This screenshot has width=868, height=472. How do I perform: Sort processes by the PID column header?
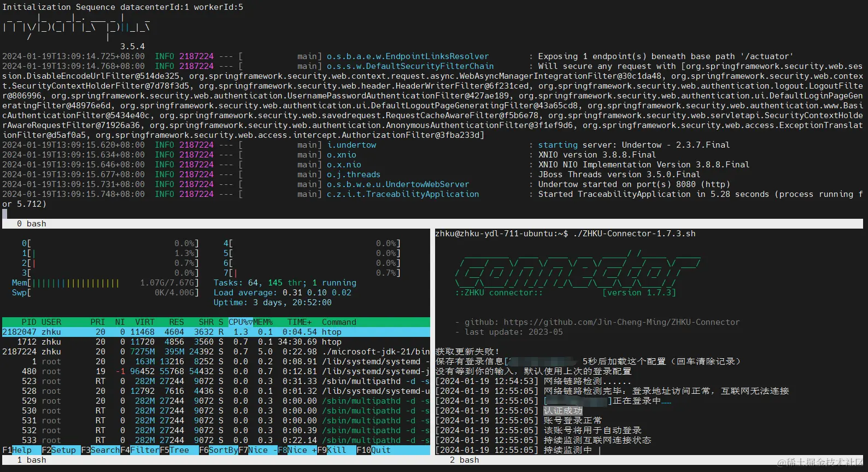pos(29,322)
